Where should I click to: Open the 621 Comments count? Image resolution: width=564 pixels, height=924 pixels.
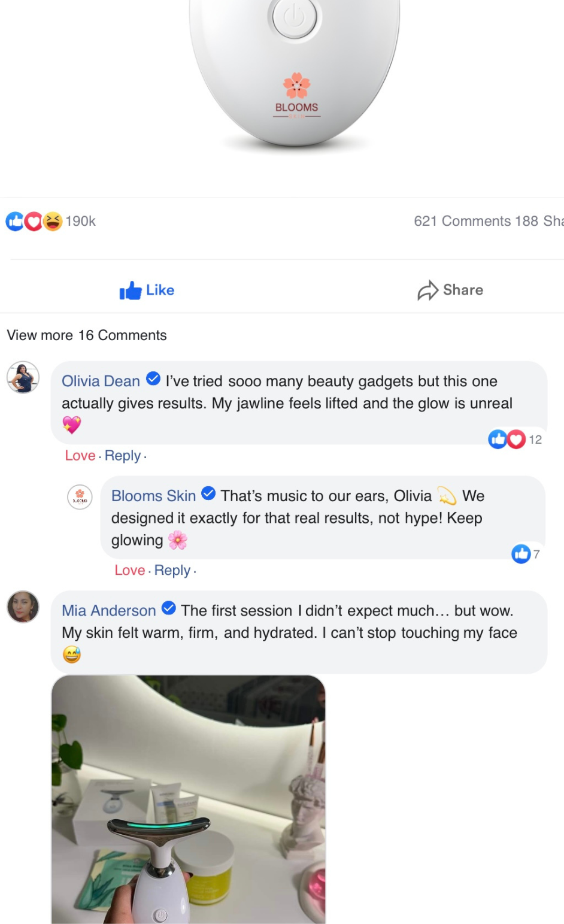pos(462,222)
